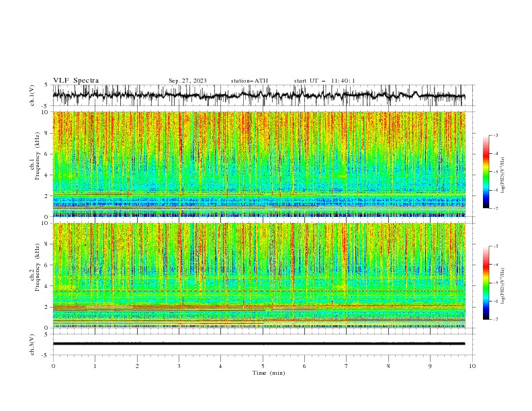
Task: Click the time axis tick label '5'
Action: click(263, 366)
